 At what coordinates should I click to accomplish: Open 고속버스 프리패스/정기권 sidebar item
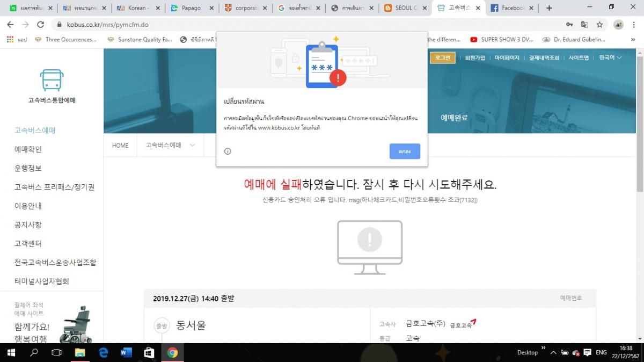(x=54, y=187)
